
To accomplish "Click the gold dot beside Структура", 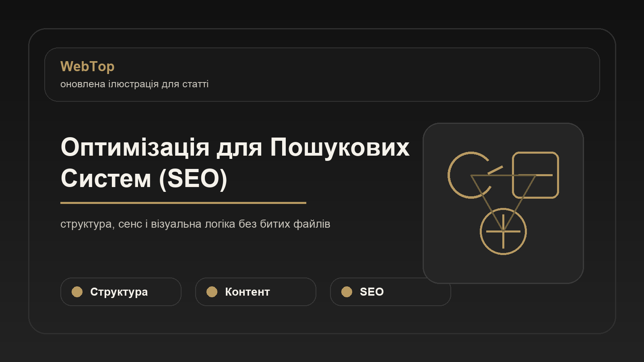I will click(x=77, y=292).
